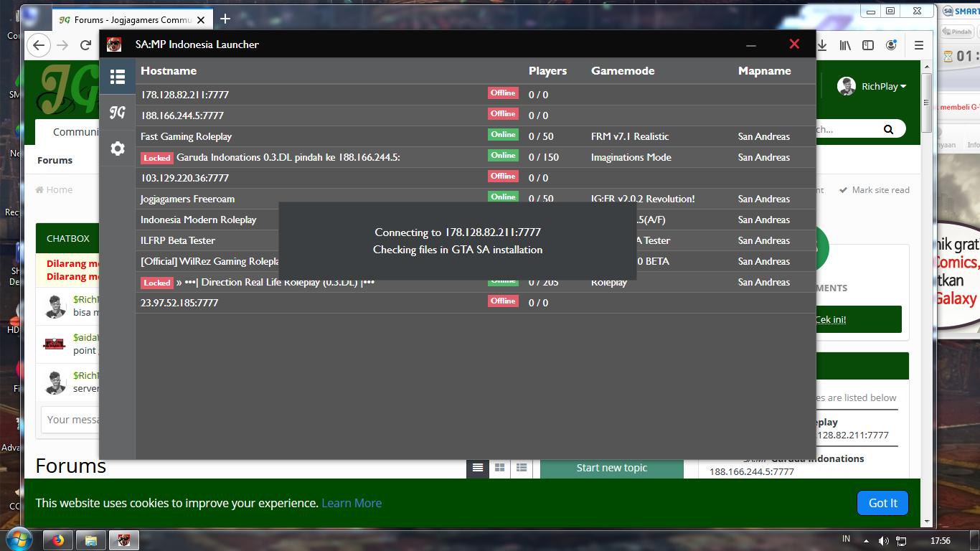
Task: Open Firefox from taskbar
Action: (x=58, y=540)
